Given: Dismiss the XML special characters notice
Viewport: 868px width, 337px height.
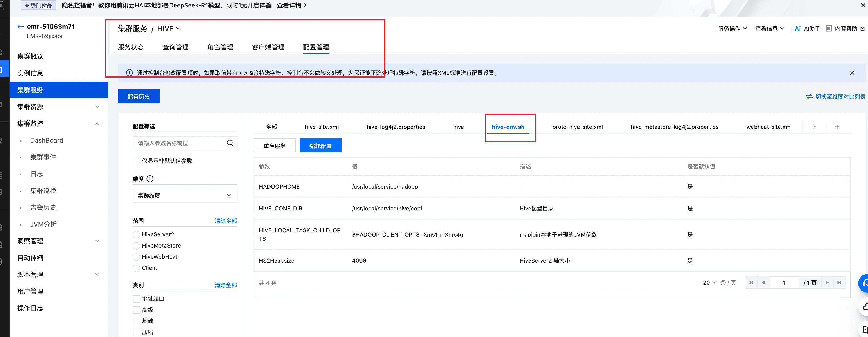Looking at the screenshot, I should tap(852, 72).
